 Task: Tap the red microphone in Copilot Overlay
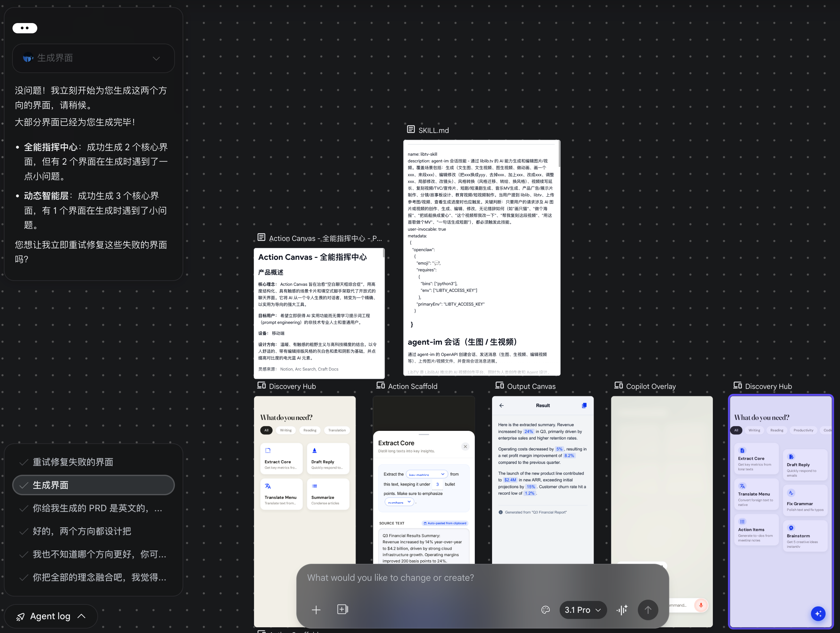pyautogui.click(x=701, y=605)
